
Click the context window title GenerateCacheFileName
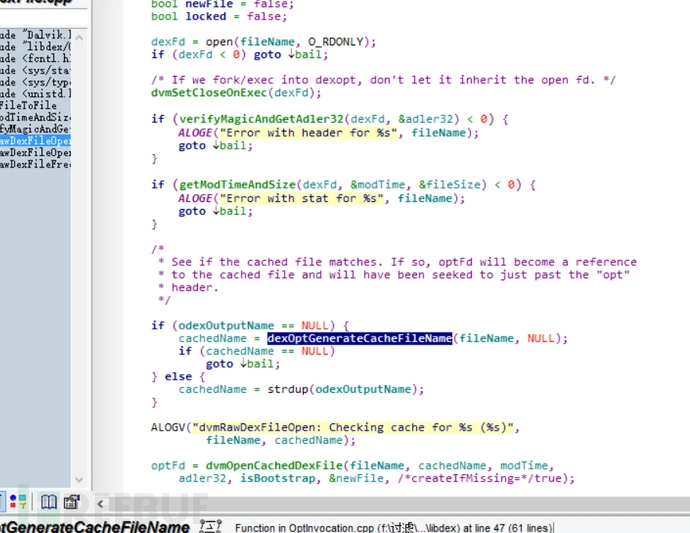[95, 527]
